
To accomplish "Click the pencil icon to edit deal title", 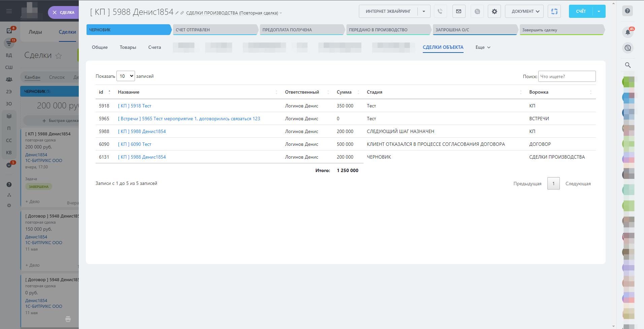I will (x=177, y=13).
